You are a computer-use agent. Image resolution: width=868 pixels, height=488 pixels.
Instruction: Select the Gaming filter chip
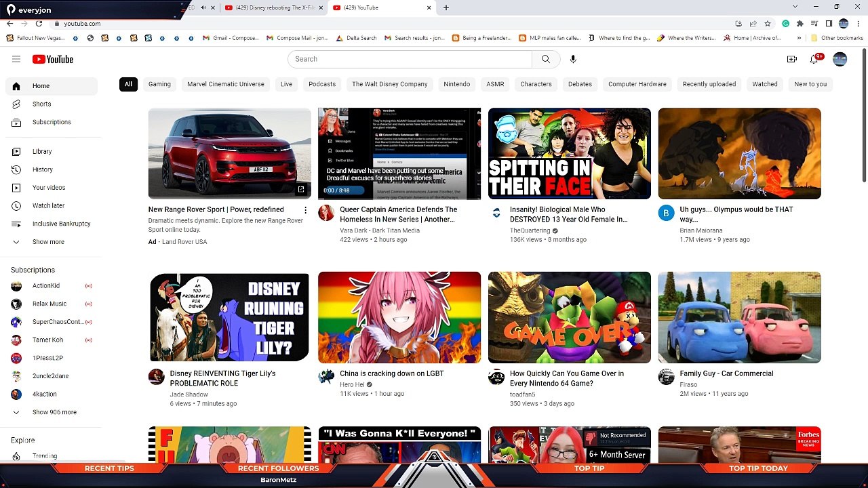coord(159,84)
